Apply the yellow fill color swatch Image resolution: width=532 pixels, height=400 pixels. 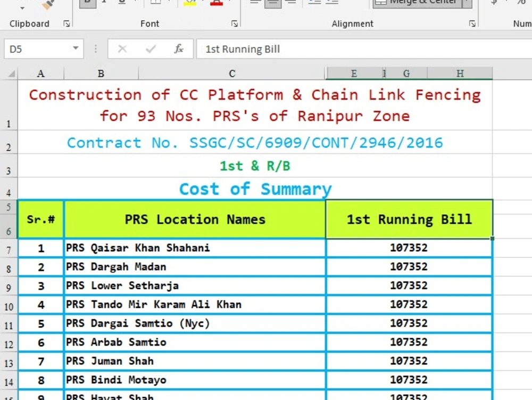190,3
